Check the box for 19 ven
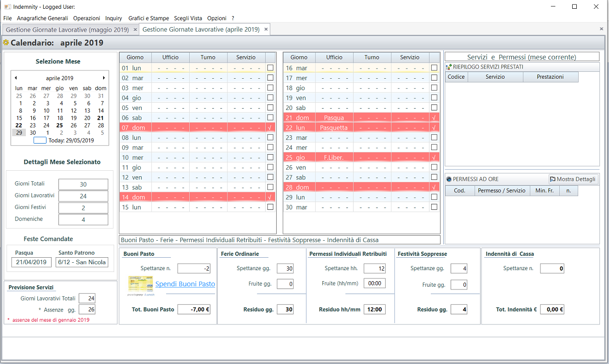 (x=434, y=98)
